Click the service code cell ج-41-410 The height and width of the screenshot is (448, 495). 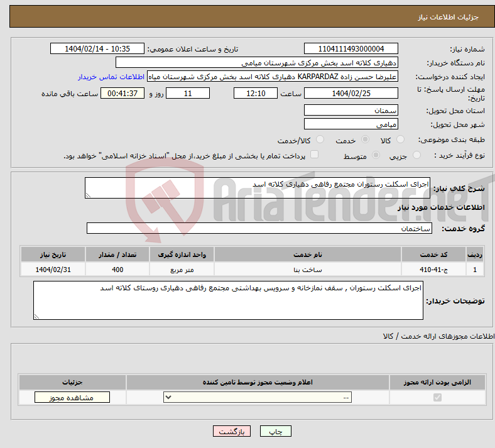434,270
